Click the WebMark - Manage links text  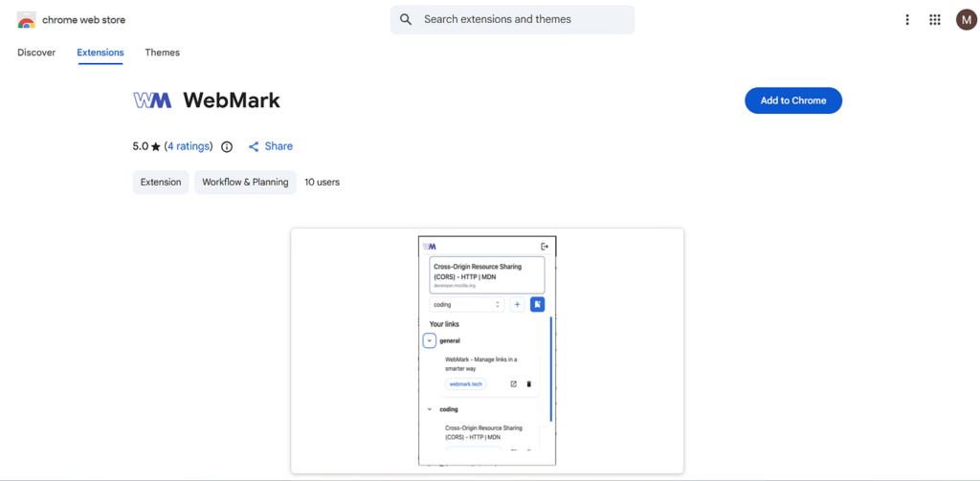tap(480, 363)
